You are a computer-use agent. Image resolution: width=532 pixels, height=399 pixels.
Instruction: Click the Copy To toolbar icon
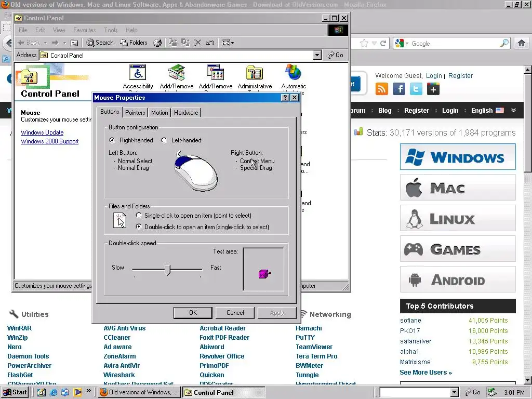tap(185, 43)
